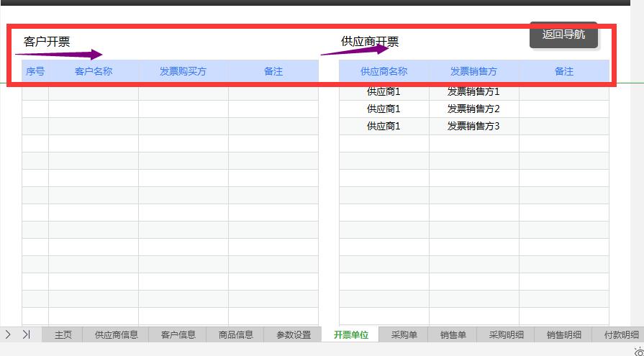The height and width of the screenshot is (356, 644).
Task: Open the 采购单 sheet tab
Action: (404, 335)
